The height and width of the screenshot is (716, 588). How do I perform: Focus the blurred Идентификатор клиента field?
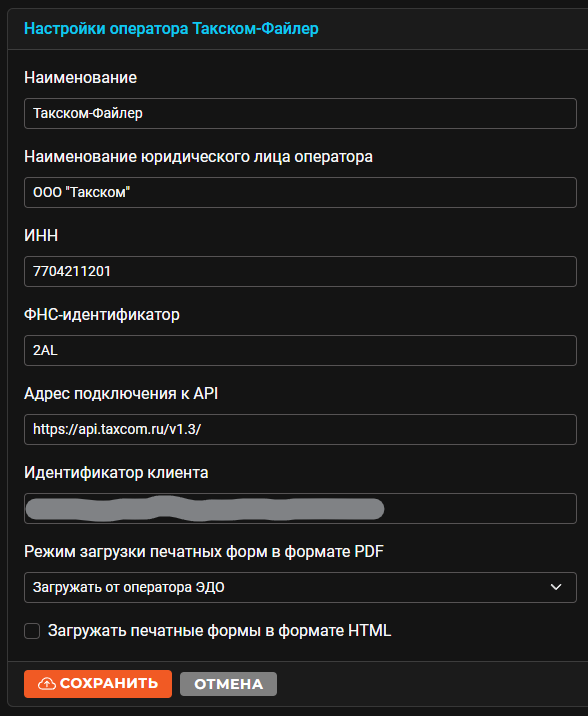(x=300, y=508)
